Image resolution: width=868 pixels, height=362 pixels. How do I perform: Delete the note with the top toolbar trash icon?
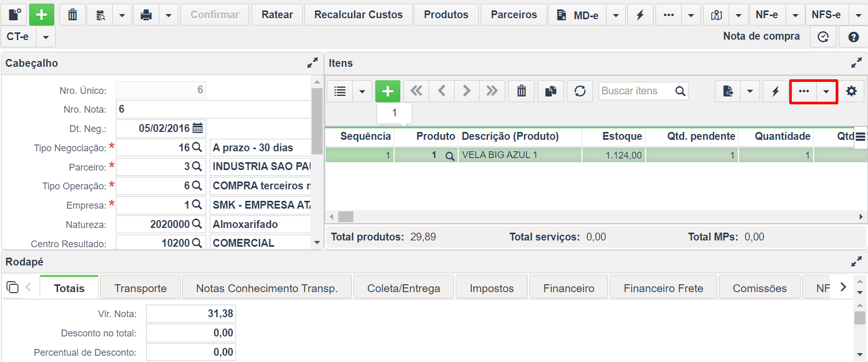click(73, 15)
